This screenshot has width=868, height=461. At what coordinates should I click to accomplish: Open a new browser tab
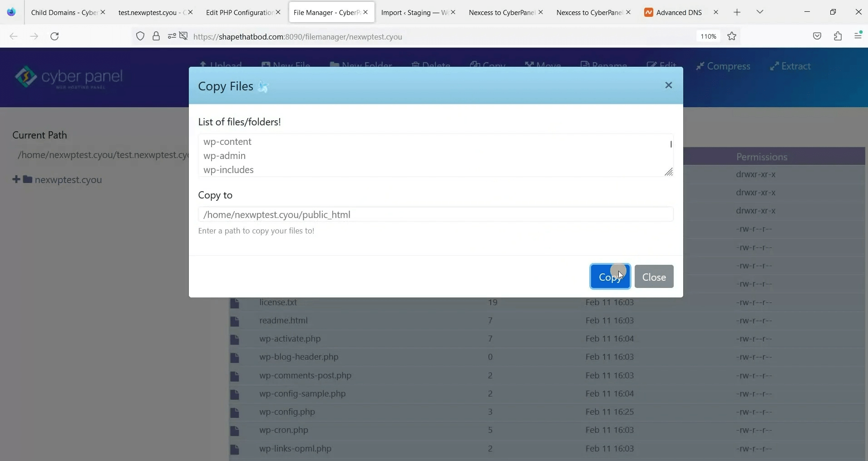[x=737, y=12]
